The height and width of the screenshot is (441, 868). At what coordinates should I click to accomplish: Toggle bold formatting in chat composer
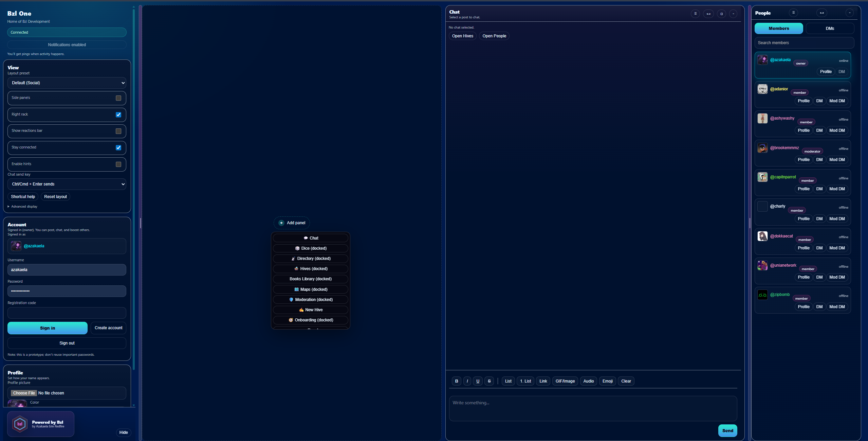[457, 381]
